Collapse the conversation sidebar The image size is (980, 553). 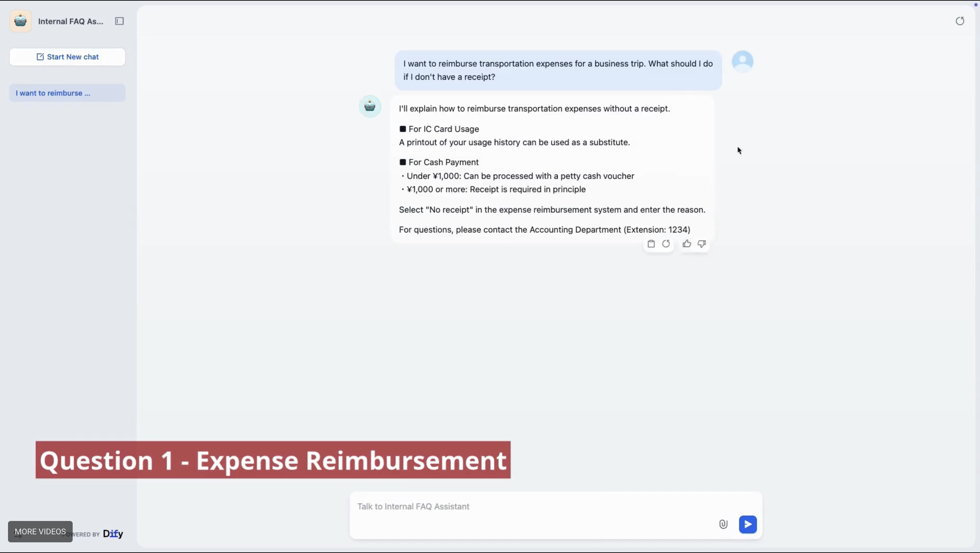click(x=119, y=21)
